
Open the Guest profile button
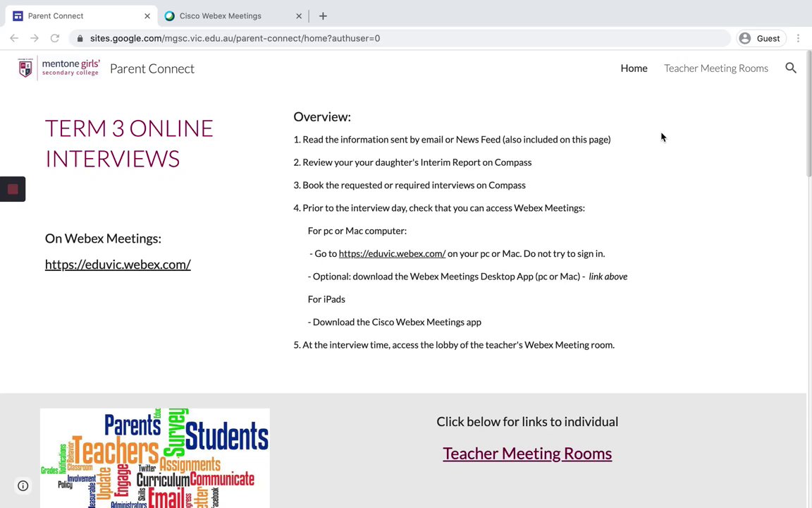(761, 38)
